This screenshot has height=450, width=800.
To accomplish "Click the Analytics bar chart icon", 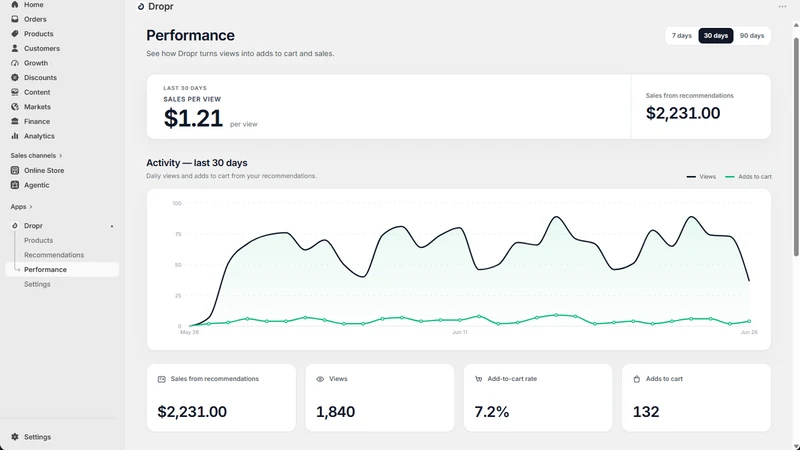I will coord(15,136).
